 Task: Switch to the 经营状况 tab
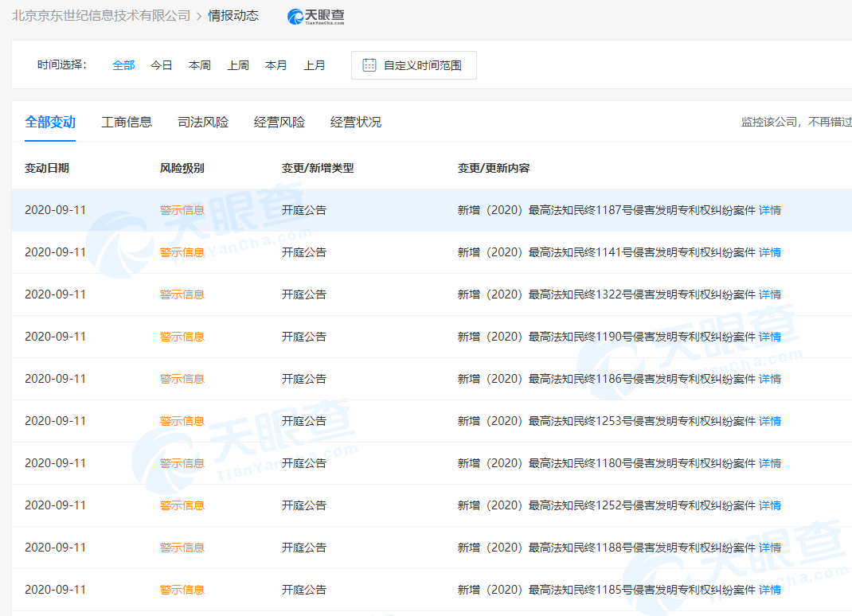[356, 123]
